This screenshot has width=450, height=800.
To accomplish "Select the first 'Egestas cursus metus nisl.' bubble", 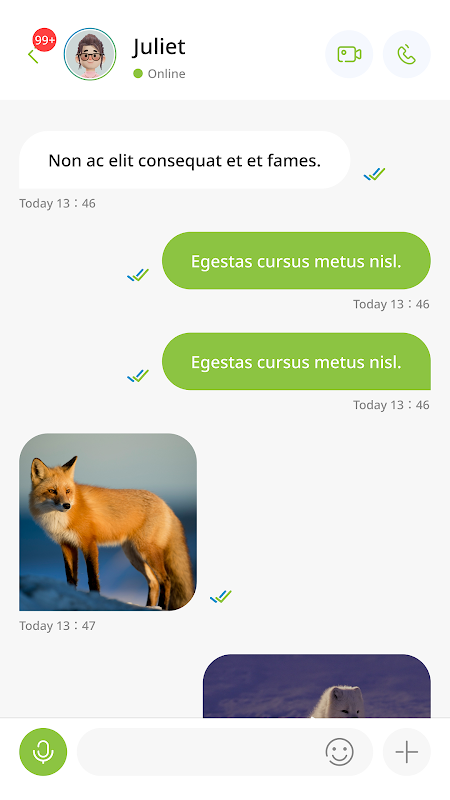I will [x=296, y=261].
